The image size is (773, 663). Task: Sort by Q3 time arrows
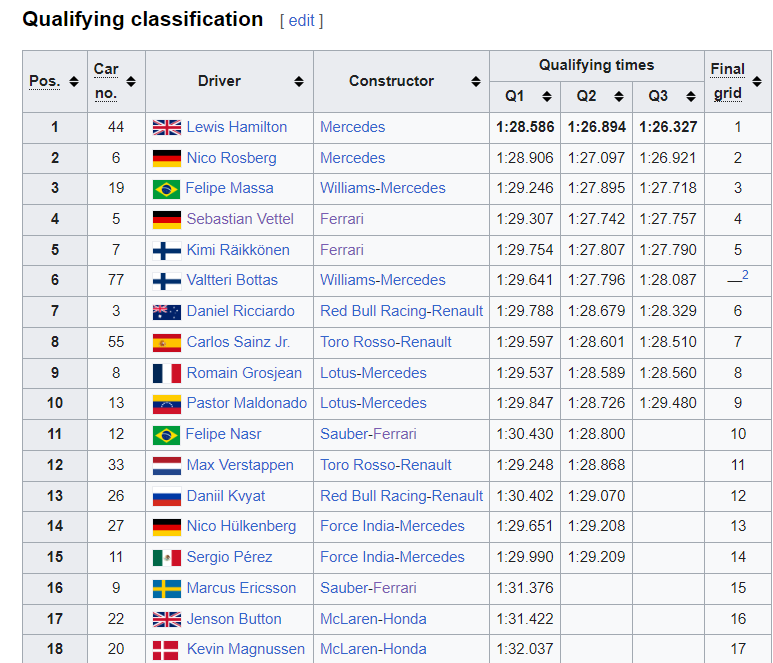pos(691,97)
